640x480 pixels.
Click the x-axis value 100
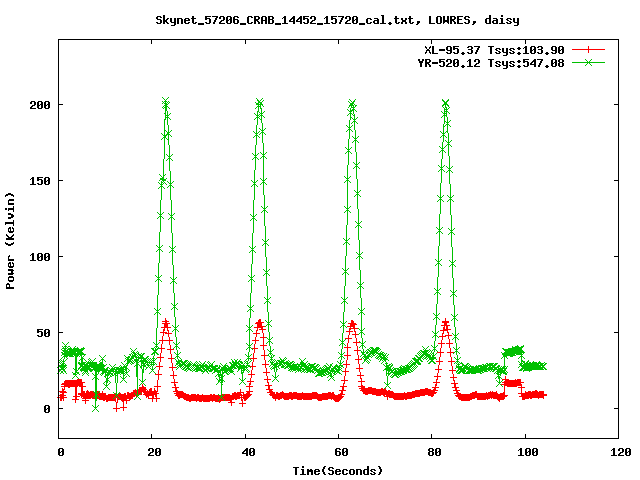[x=528, y=452]
